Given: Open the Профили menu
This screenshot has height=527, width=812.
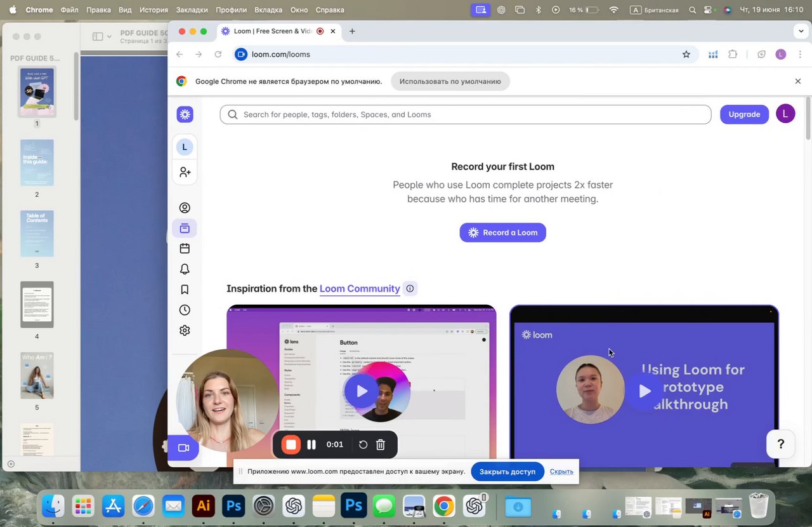Looking at the screenshot, I should pyautogui.click(x=231, y=10).
